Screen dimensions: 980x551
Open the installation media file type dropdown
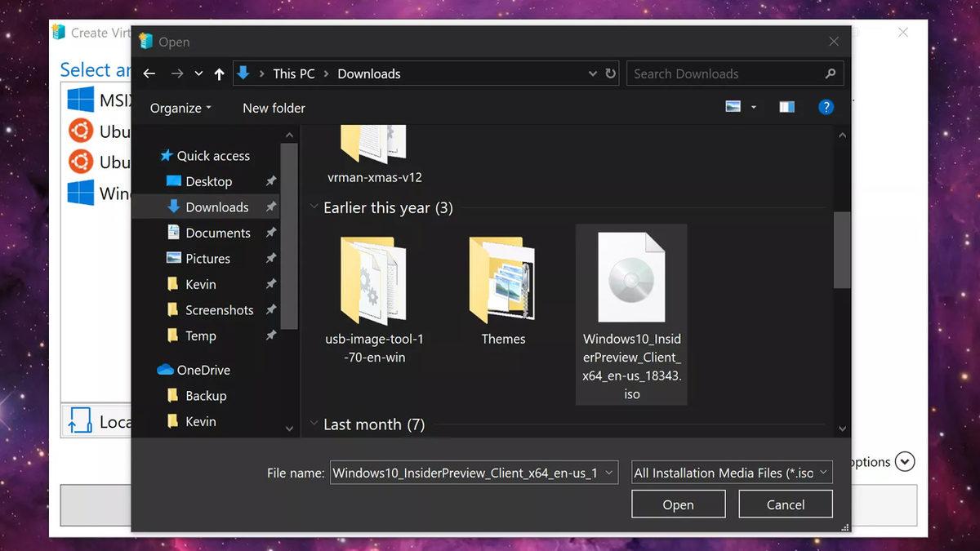pos(731,472)
